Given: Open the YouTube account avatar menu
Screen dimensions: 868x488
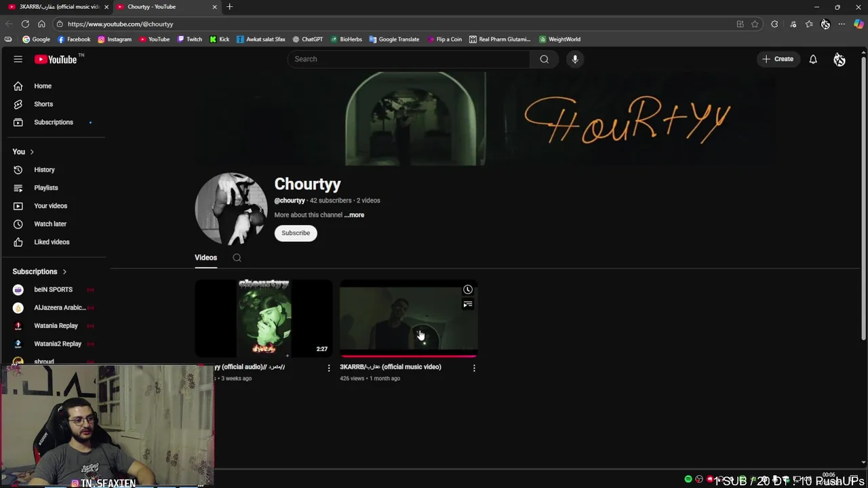Looking at the screenshot, I should pyautogui.click(x=840, y=60).
